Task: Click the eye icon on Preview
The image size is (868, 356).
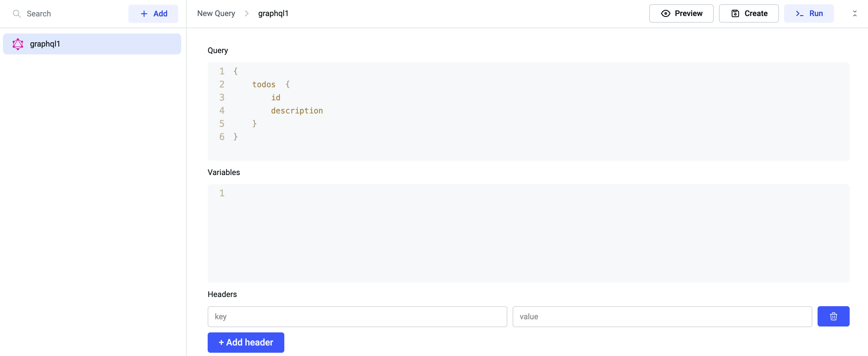Action: point(666,13)
